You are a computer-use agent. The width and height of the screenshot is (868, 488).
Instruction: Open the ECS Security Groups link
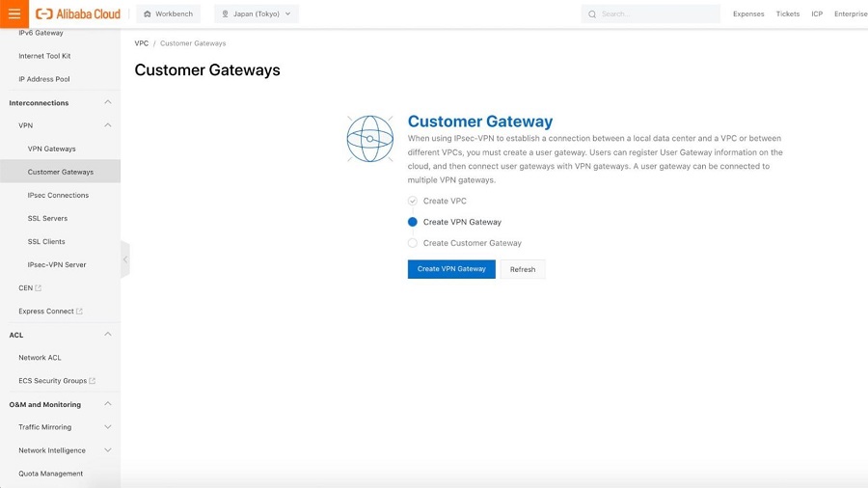coord(57,381)
